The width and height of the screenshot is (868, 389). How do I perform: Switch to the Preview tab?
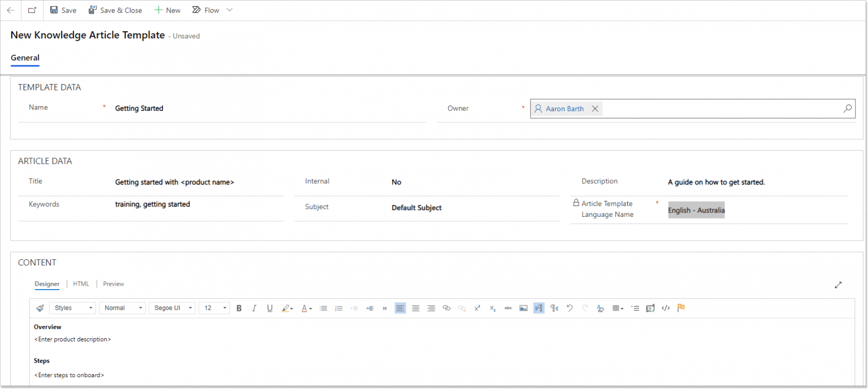pos(113,284)
